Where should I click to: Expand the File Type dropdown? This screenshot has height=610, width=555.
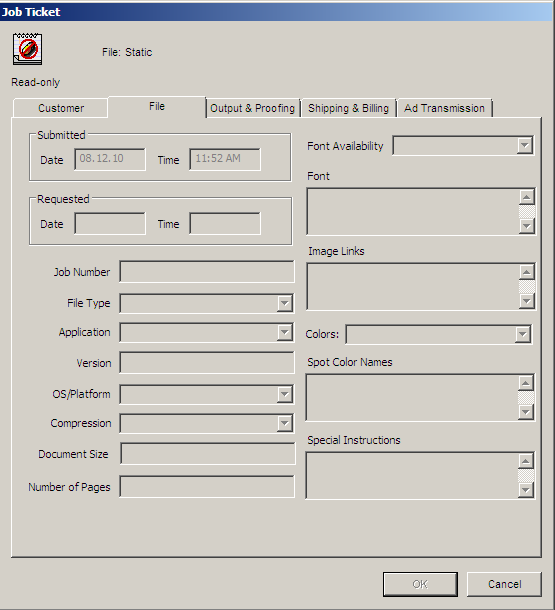point(285,303)
